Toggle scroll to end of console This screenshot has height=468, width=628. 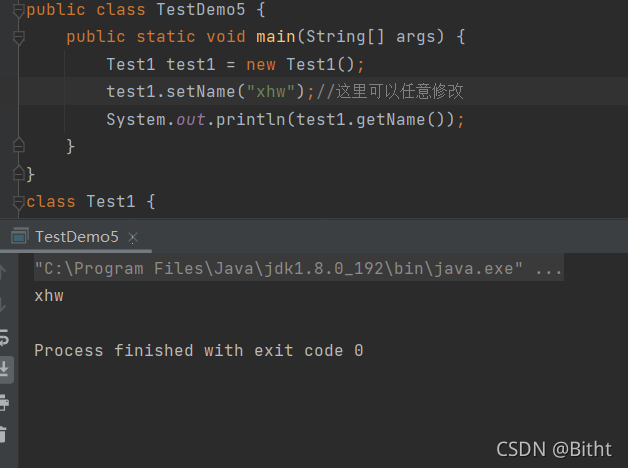tap(5, 369)
